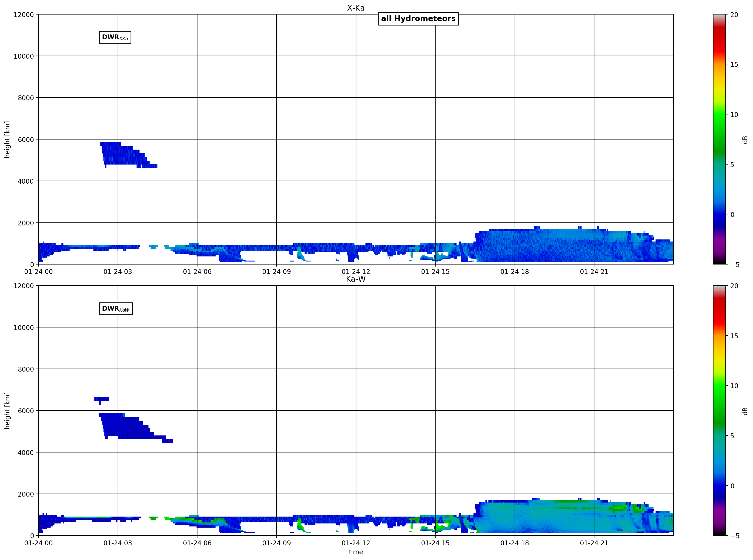Pick the green 10 dB region of bottom colorbar
753x560 pixels.
[x=719, y=386]
